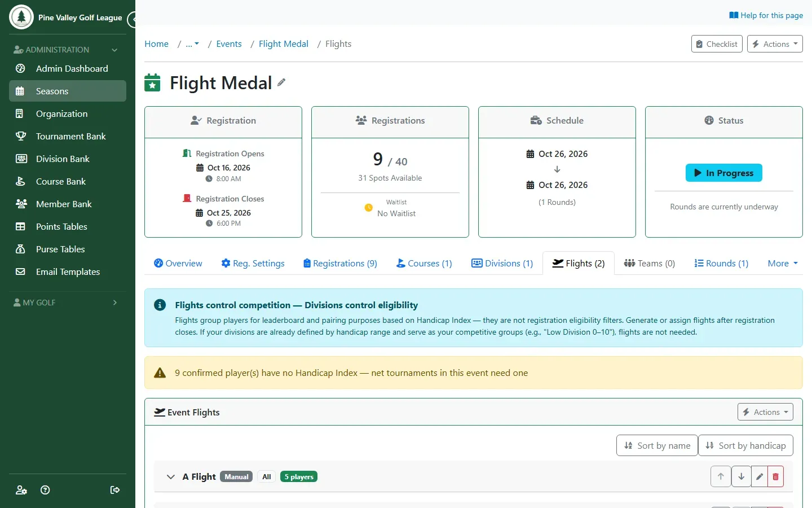Switch to the Overview tab
812x508 pixels.
tap(178, 264)
